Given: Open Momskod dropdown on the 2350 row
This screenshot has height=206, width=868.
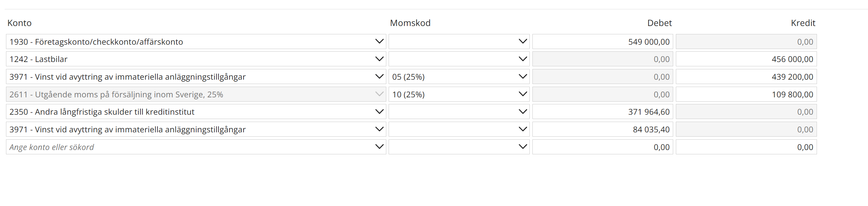Looking at the screenshot, I should [522, 111].
